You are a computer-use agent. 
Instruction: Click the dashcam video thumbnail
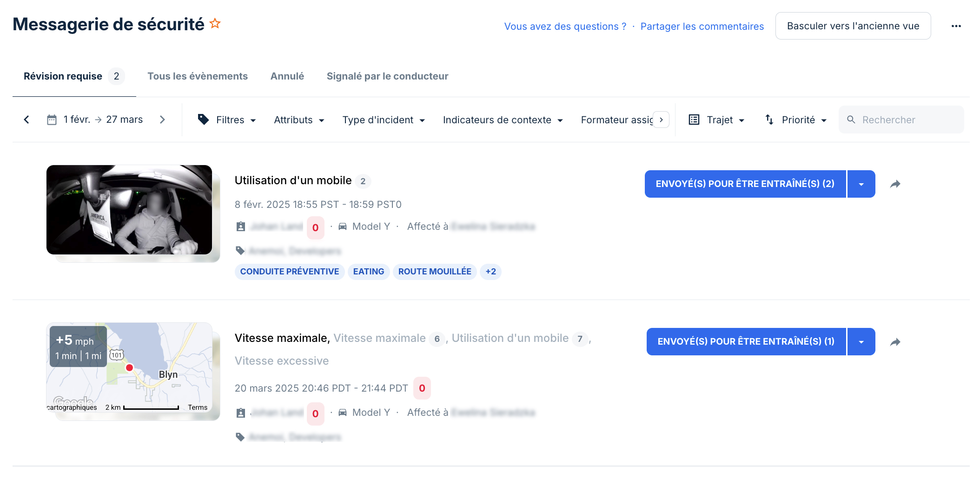(129, 210)
